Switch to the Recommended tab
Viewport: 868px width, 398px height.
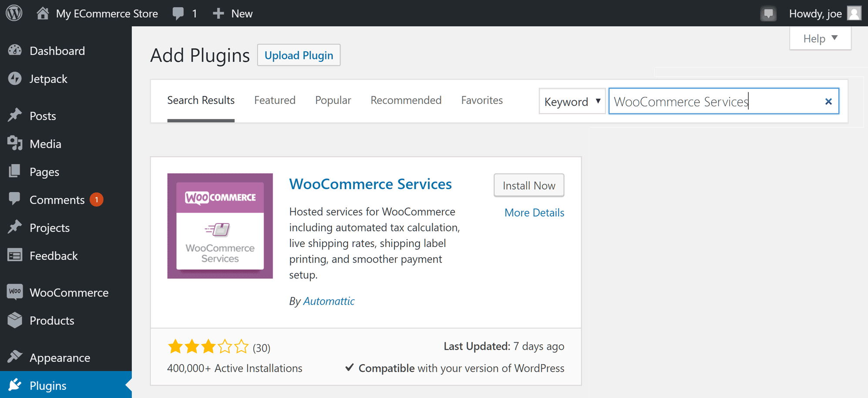[406, 100]
